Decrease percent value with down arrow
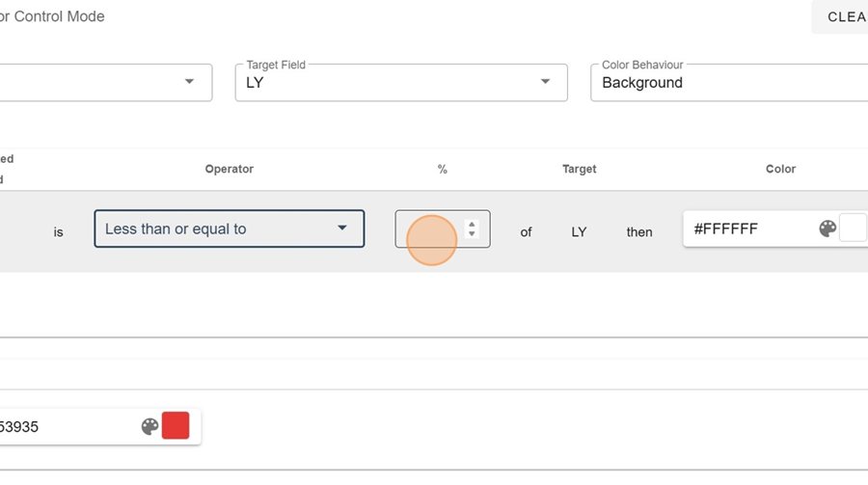 (472, 233)
